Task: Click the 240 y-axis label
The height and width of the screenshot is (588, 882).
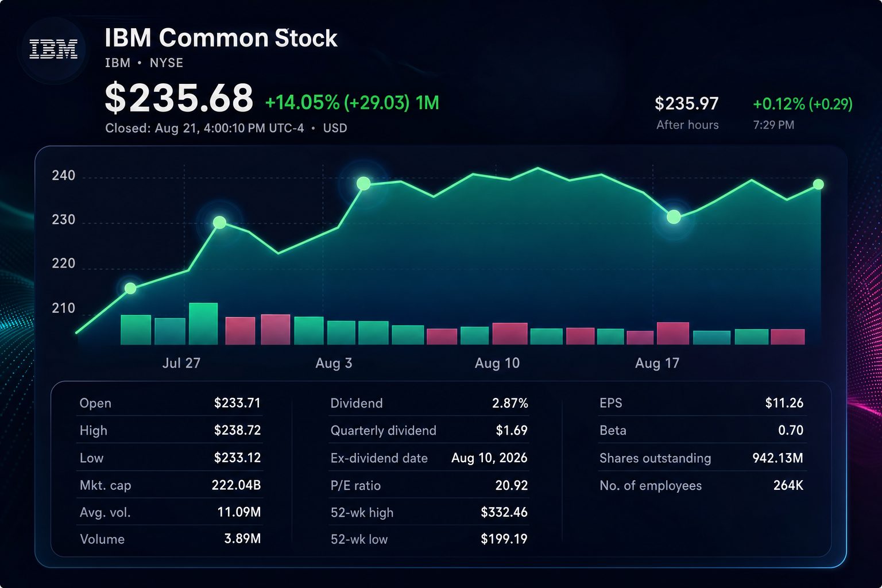Action: pyautogui.click(x=64, y=176)
